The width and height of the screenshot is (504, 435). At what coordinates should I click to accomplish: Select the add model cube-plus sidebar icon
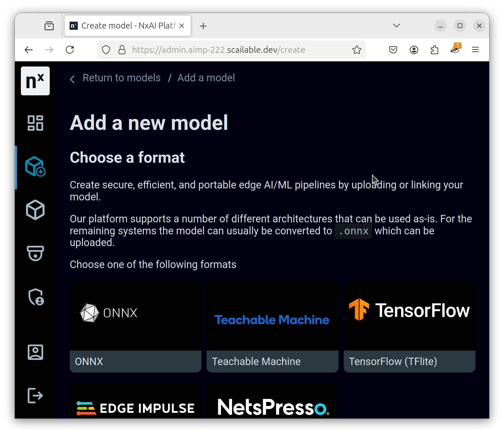(35, 167)
